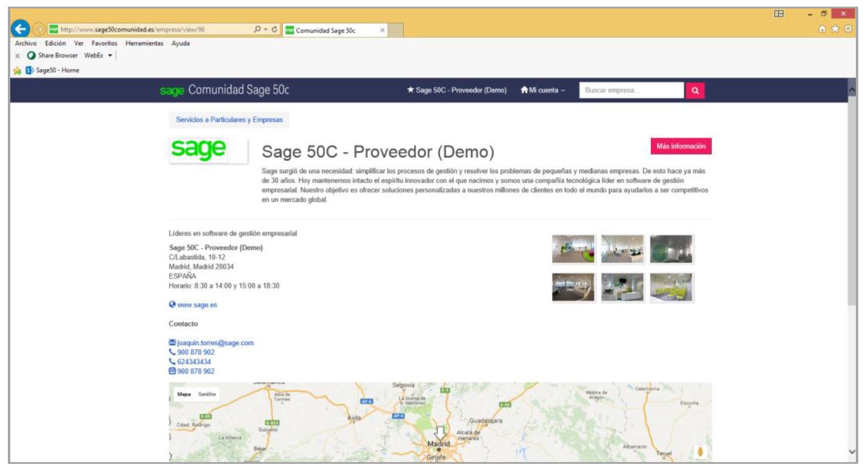
Task: Click the map Street View pegman icon
Action: (701, 452)
